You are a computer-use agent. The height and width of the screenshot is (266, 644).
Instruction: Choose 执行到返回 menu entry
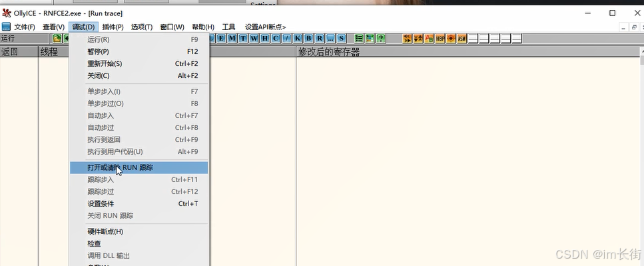point(139,140)
